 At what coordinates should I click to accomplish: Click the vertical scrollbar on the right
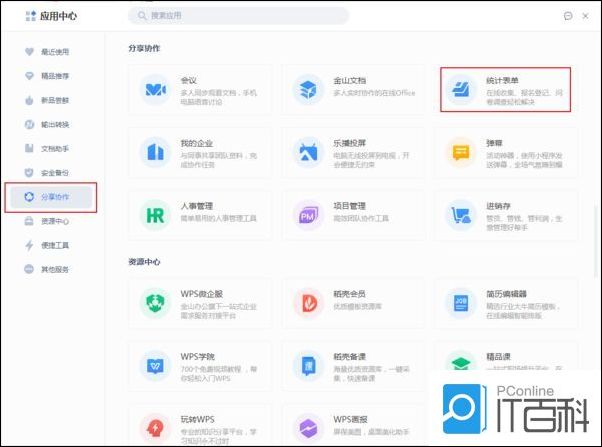[595, 240]
